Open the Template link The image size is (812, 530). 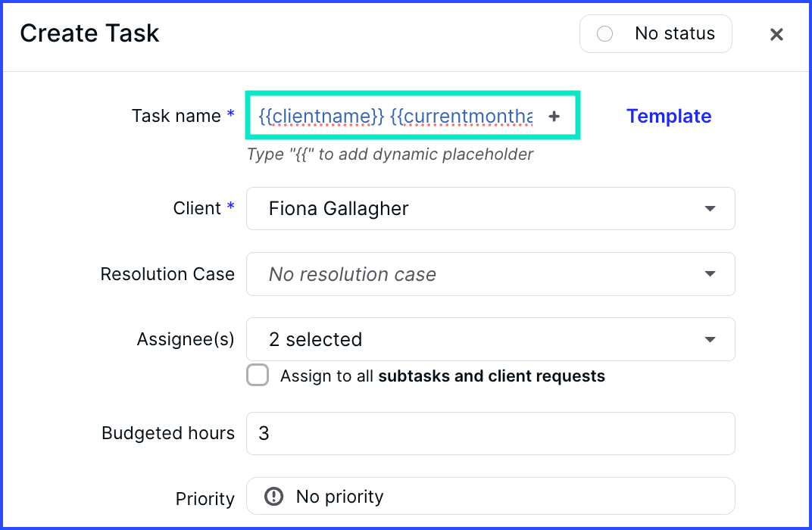pyautogui.click(x=669, y=116)
